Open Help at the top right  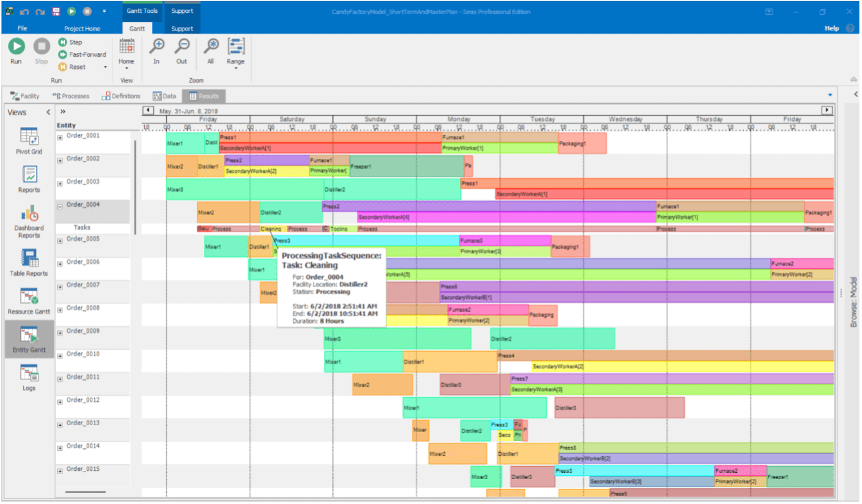(832, 27)
